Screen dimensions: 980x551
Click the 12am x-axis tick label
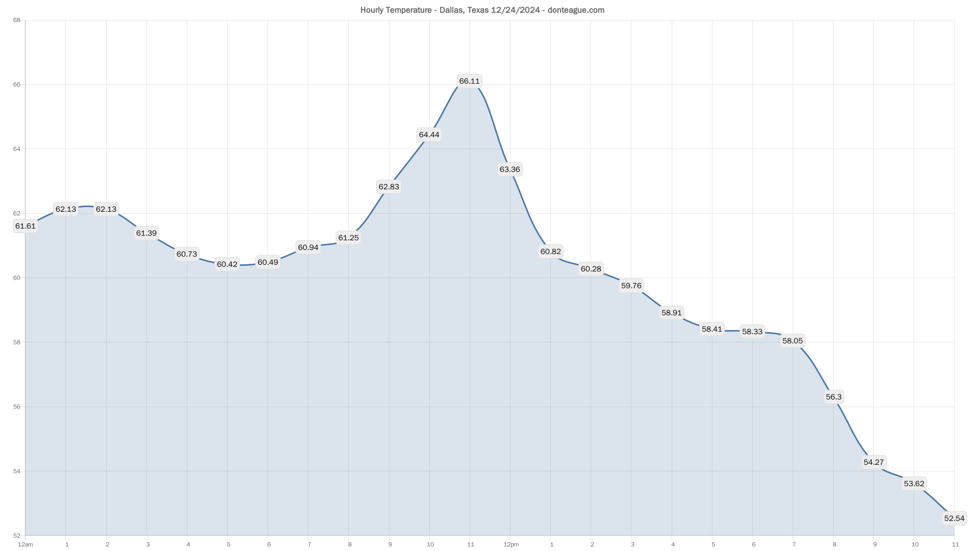(26, 544)
